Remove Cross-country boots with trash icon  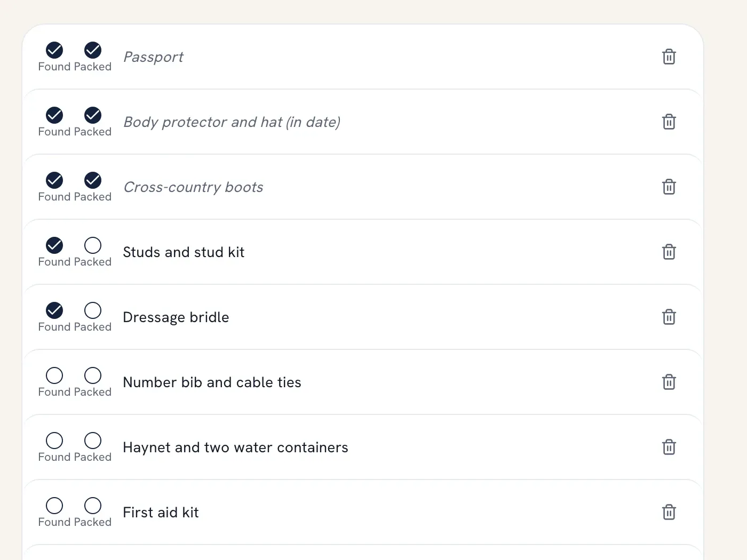click(x=669, y=187)
